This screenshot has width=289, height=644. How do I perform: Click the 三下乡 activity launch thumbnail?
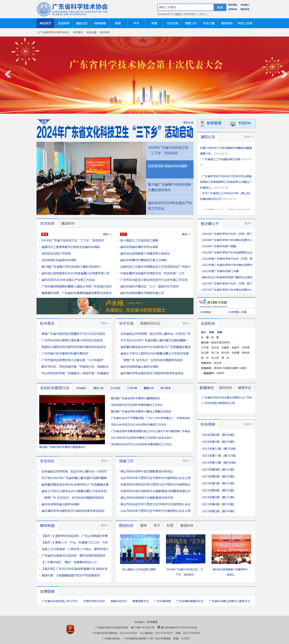coord(186,549)
